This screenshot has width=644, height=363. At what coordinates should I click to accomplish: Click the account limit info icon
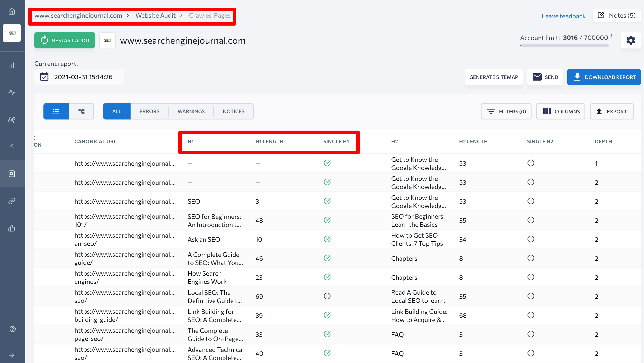(x=611, y=36)
